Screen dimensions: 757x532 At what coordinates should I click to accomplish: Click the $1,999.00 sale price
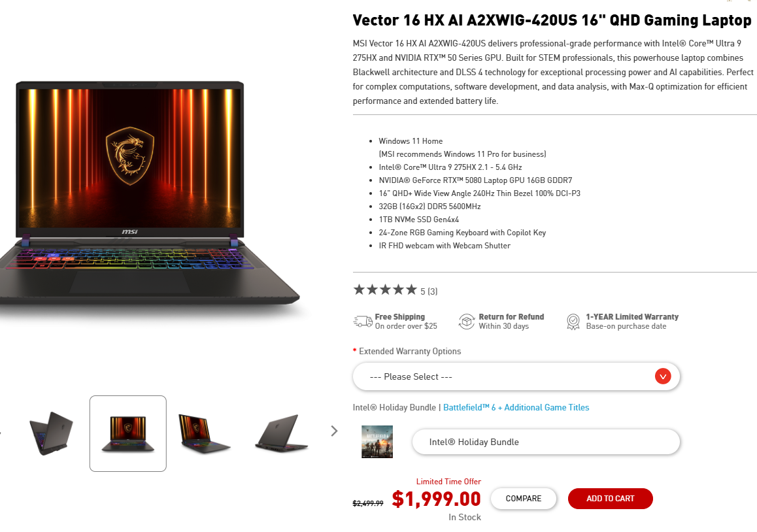(437, 499)
